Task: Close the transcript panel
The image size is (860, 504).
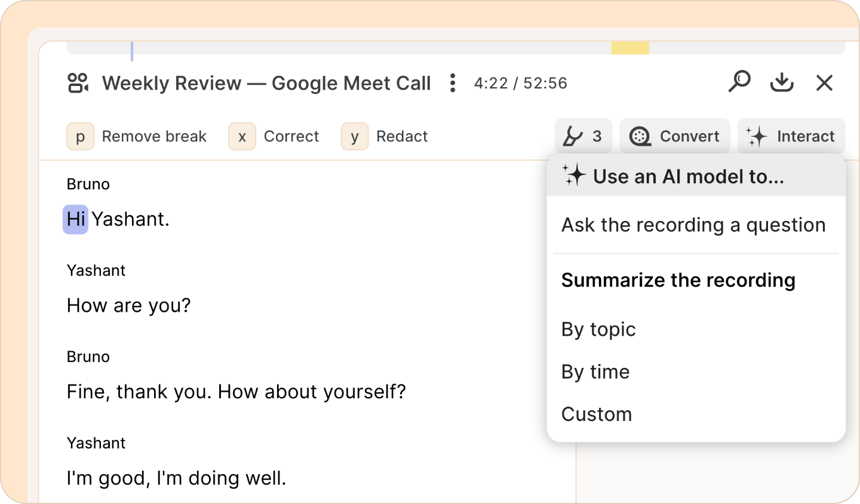Action: coord(825,83)
